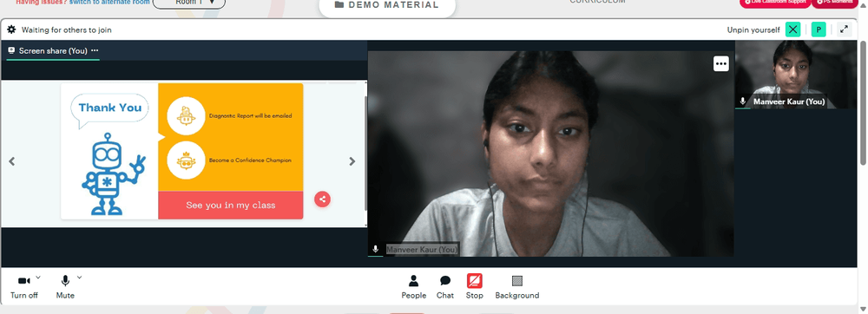The image size is (868, 314).
Task: Click Waiting for others to join text
Action: 67,29
